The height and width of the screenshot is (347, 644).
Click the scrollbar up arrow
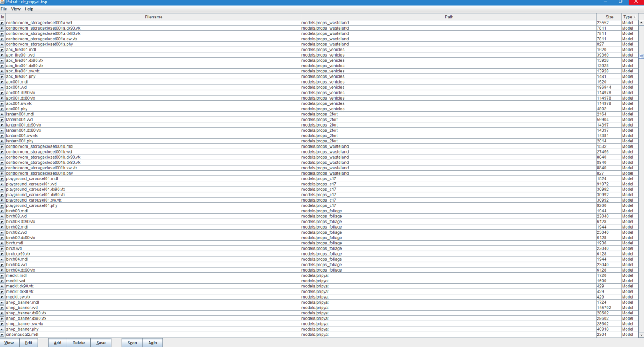[641, 17]
